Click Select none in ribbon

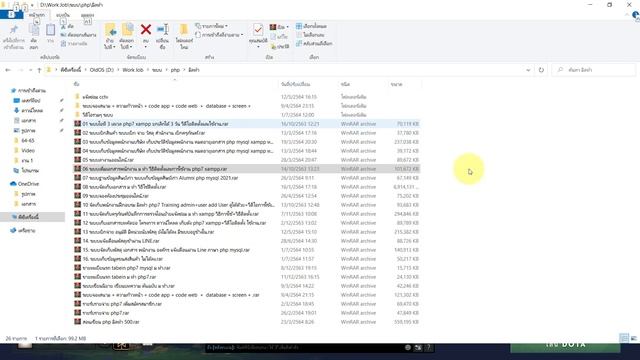point(310,35)
